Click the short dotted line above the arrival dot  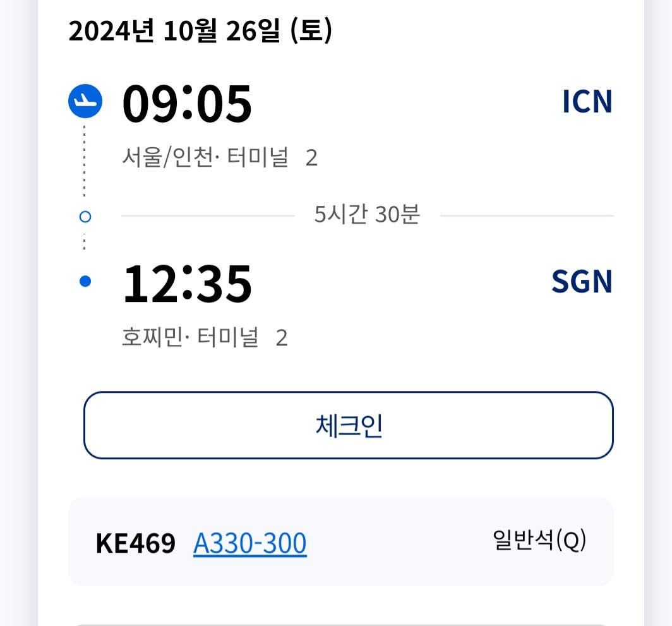85,241
